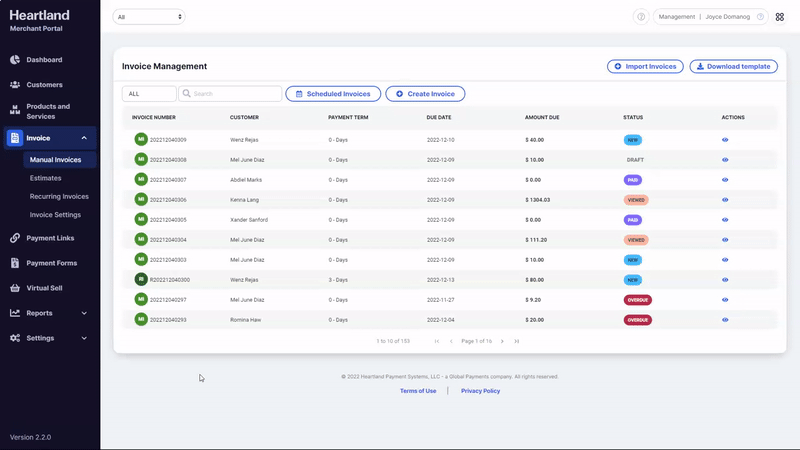The width and height of the screenshot is (800, 450).
Task: Click the due date 2022-11-27
Action: (440, 300)
